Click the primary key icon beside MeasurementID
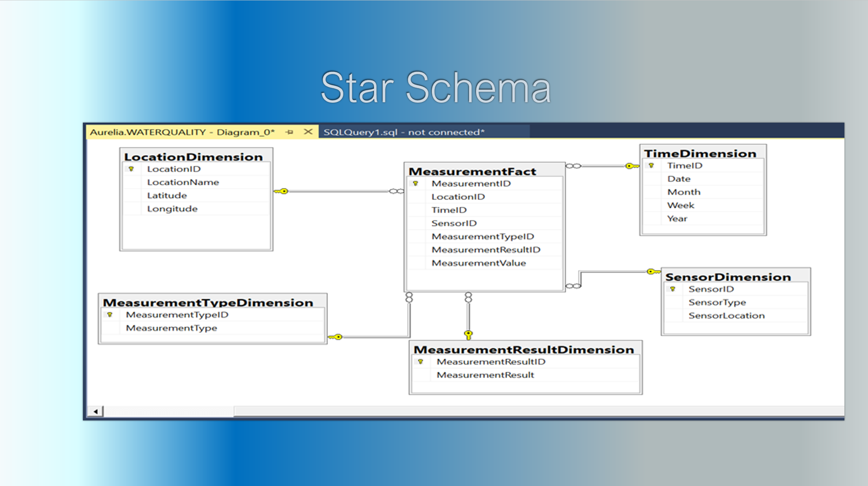The image size is (868, 486). (416, 183)
